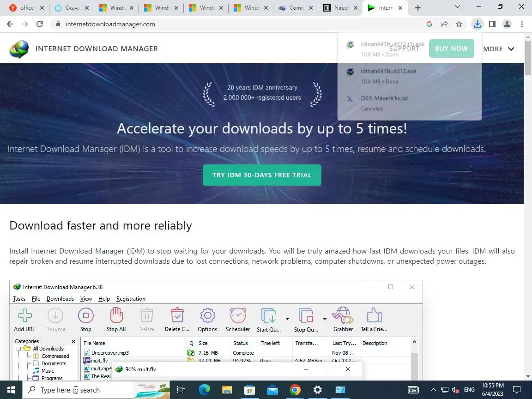
Task: Bookmark this page with star icon
Action: pyautogui.click(x=459, y=24)
